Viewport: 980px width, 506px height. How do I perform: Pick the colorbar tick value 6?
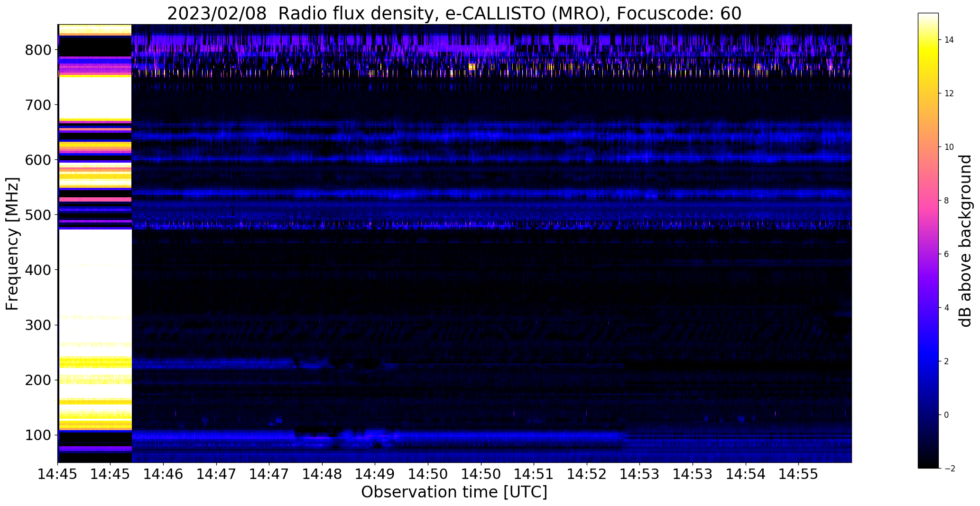tap(947, 254)
